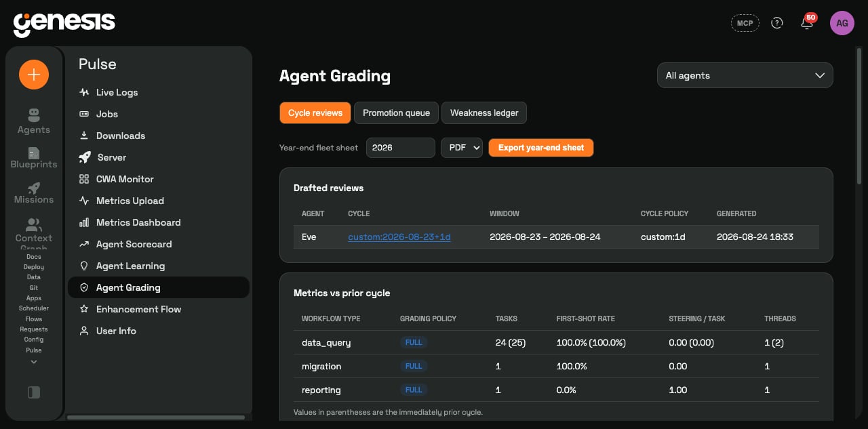Screen dimensions: 868x429
Task: Open Data in the left rail
Action: pyautogui.click(x=34, y=277)
